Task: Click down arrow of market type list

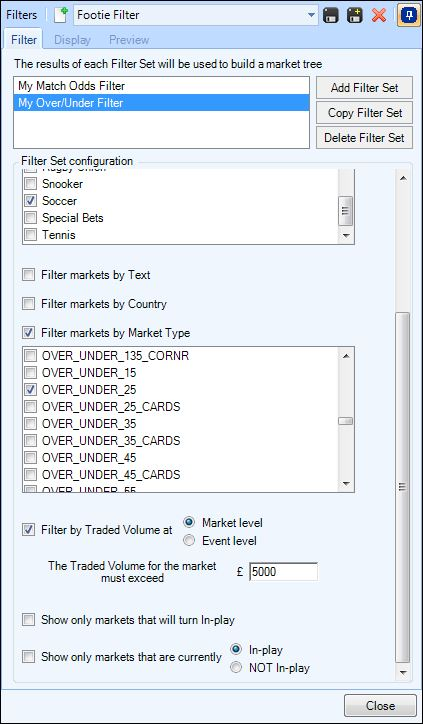Action: coord(346,484)
